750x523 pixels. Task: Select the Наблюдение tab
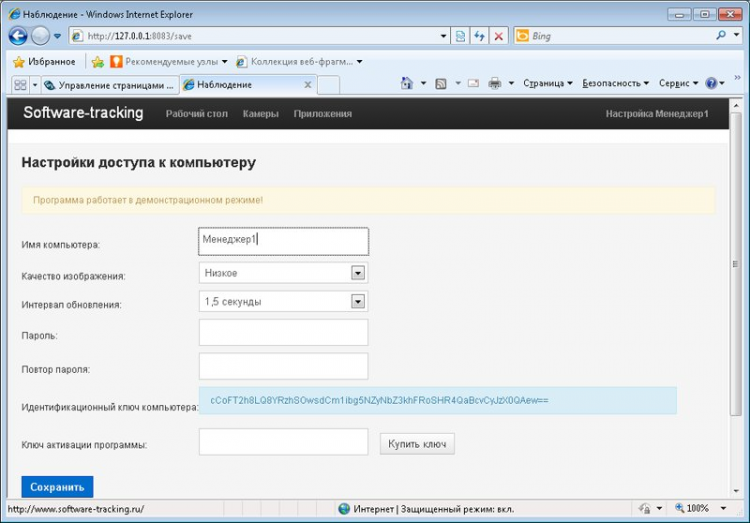[242, 85]
